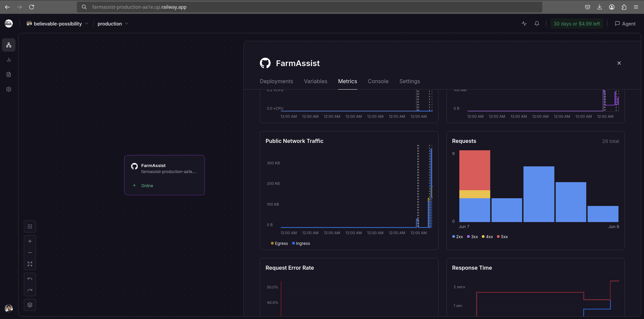
Task: Click the 'Online' status on FarmAssist card
Action: (147, 186)
